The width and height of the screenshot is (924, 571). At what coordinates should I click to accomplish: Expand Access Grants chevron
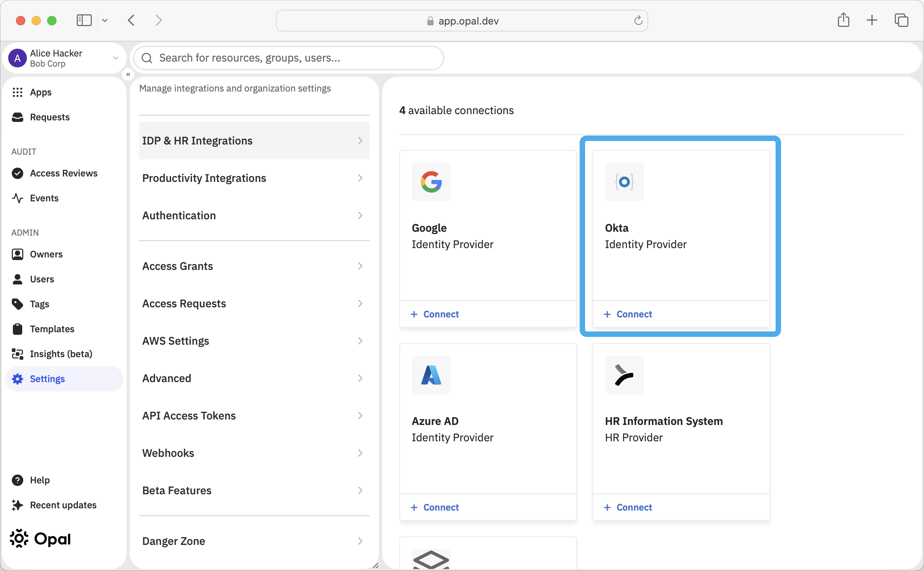point(360,266)
